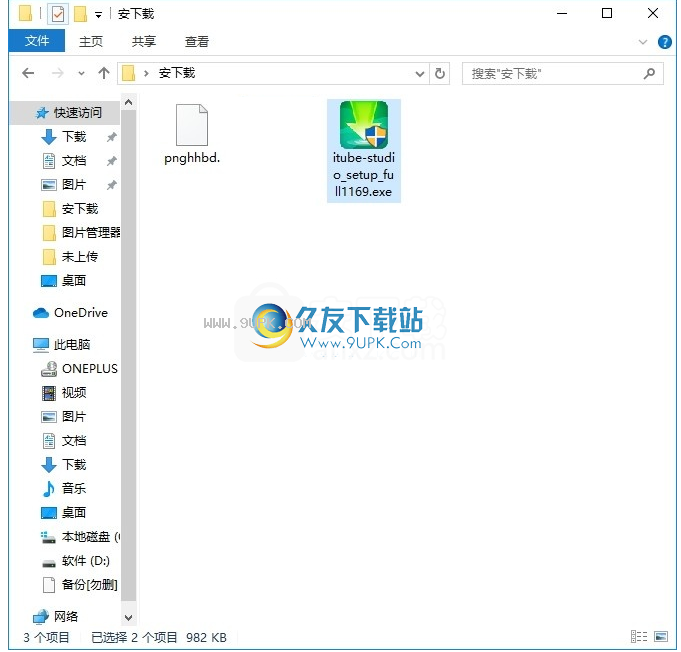Image resolution: width=681 pixels, height=652 pixels.
Task: Open pinned 下载 under quick access
Action: click(74, 137)
